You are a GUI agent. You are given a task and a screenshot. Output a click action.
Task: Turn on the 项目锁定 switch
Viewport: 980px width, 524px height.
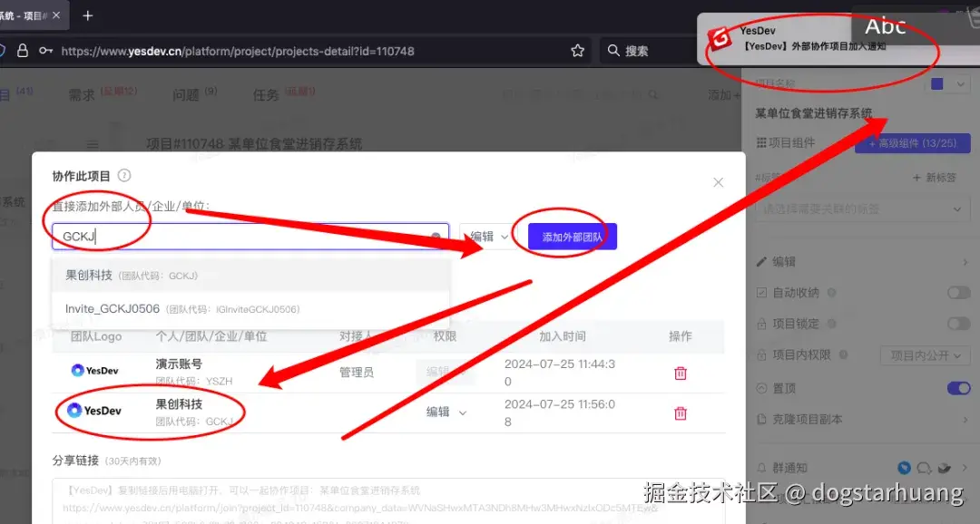958,324
